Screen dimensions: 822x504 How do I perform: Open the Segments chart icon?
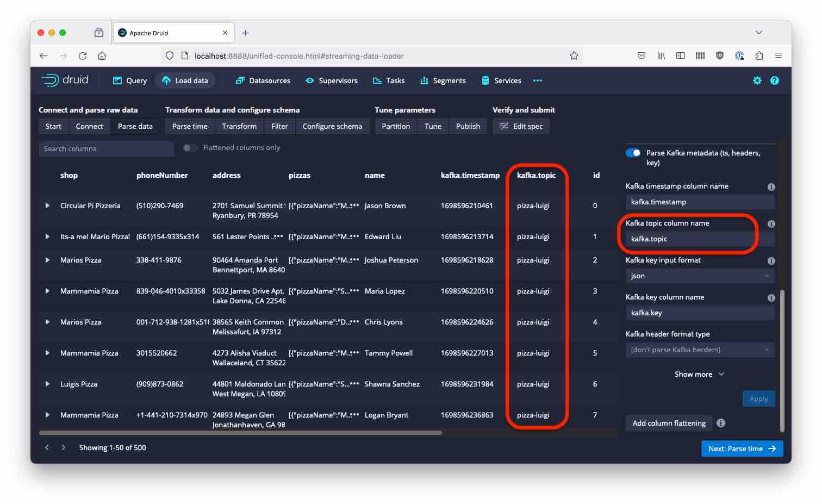(x=424, y=80)
